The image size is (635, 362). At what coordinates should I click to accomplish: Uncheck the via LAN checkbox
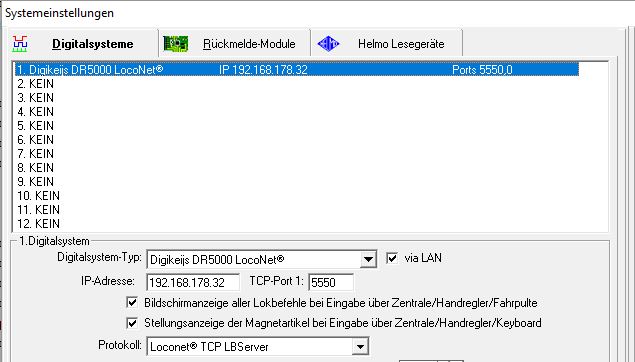[x=392, y=258]
